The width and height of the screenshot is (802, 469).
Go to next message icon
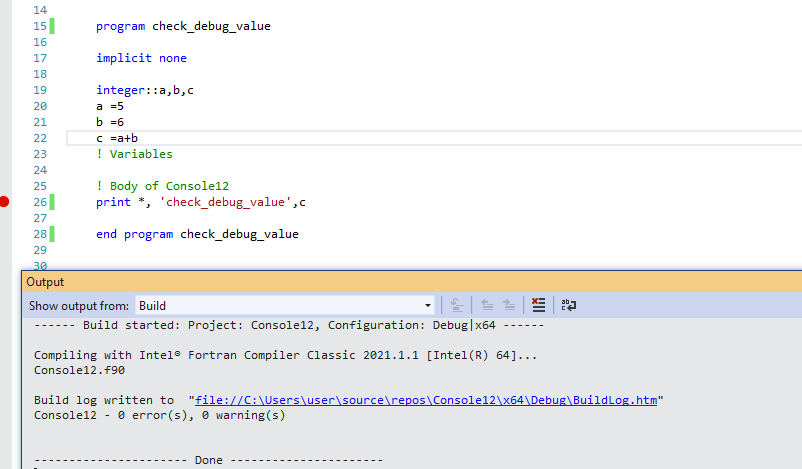point(509,305)
